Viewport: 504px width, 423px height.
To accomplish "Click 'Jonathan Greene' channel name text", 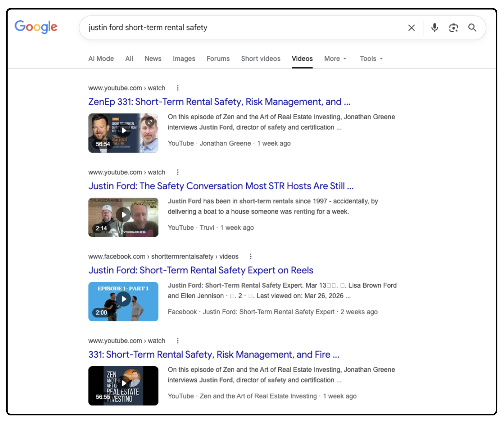I will pyautogui.click(x=225, y=143).
